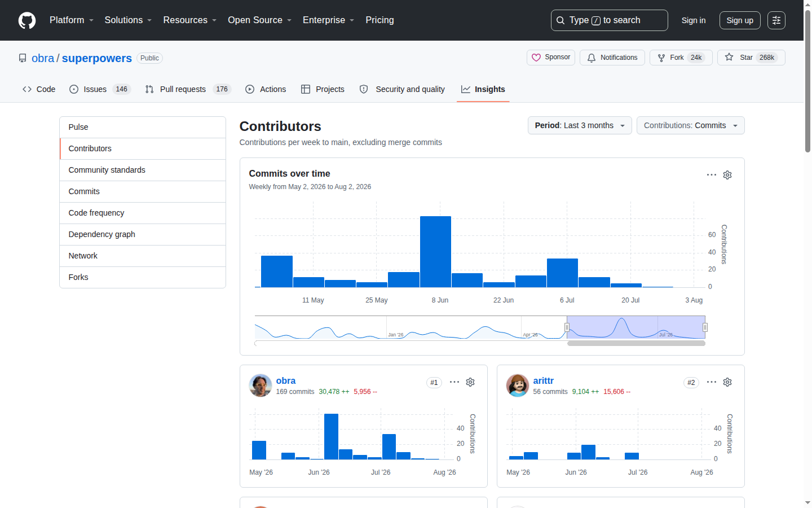Click the Sponsor heart icon
This screenshot has width=812, height=508.
click(x=536, y=58)
